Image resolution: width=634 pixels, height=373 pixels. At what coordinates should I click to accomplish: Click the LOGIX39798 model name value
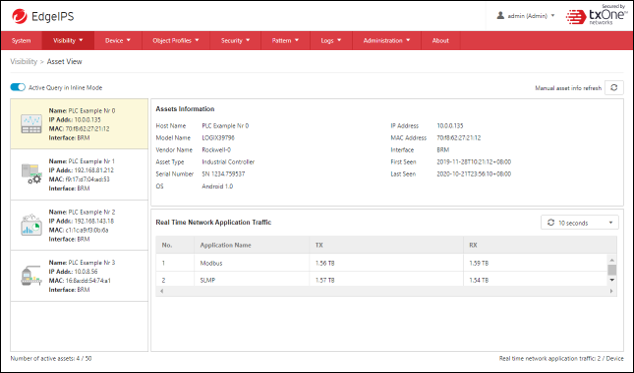(218, 138)
